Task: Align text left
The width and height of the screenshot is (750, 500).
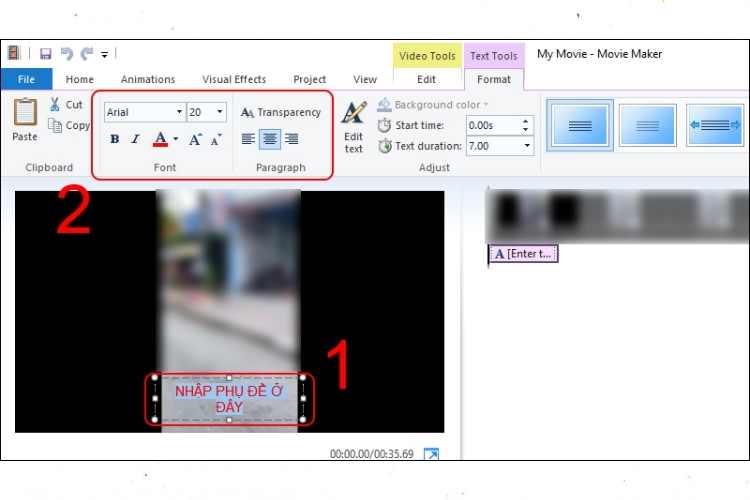Action: [248, 139]
